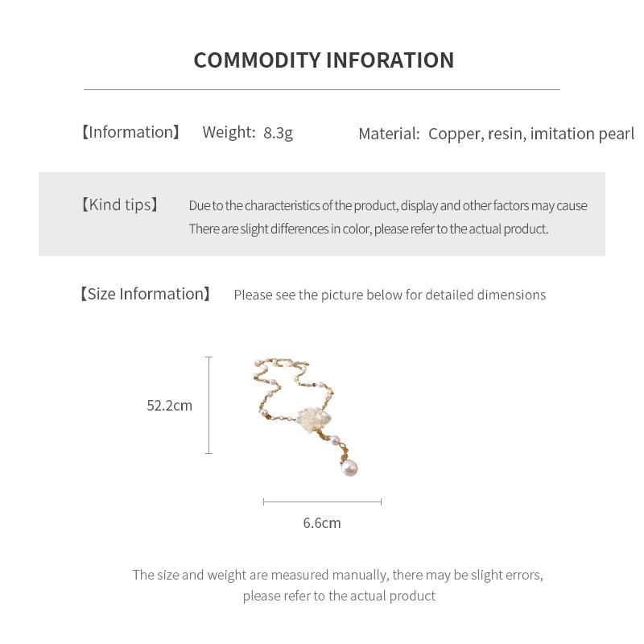Click the 8.3g weight value
644x644 pixels.
(x=278, y=132)
